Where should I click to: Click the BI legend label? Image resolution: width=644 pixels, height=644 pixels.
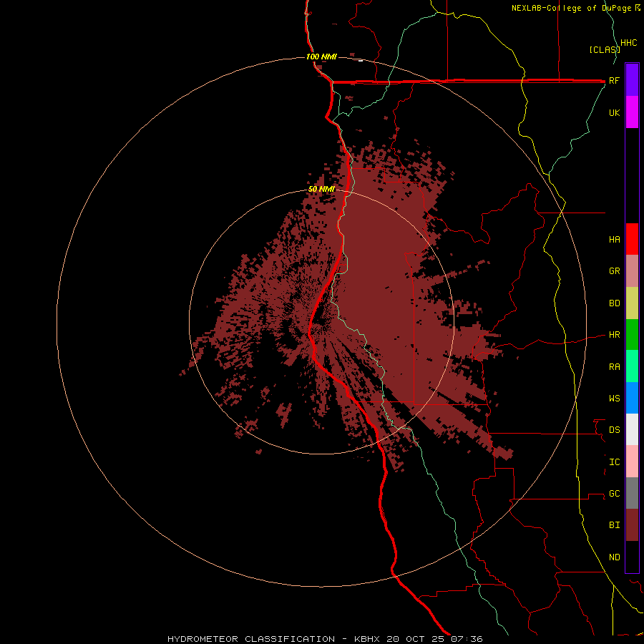point(614,525)
